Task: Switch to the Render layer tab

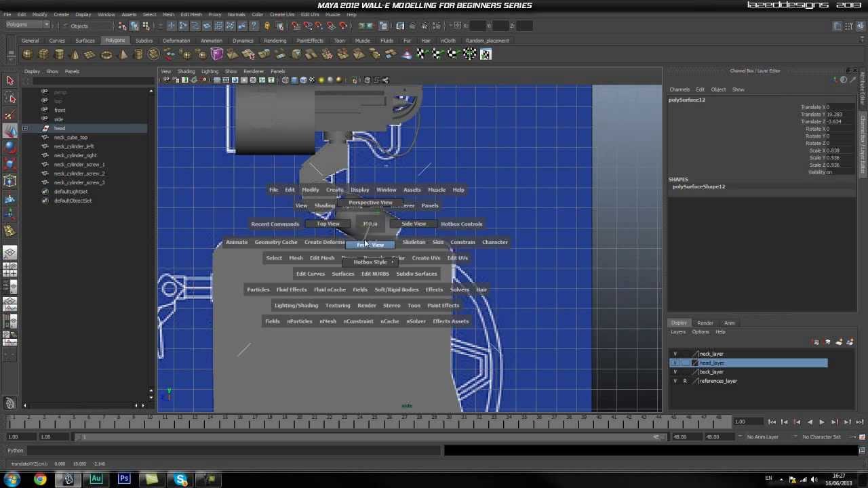Action: [705, 323]
